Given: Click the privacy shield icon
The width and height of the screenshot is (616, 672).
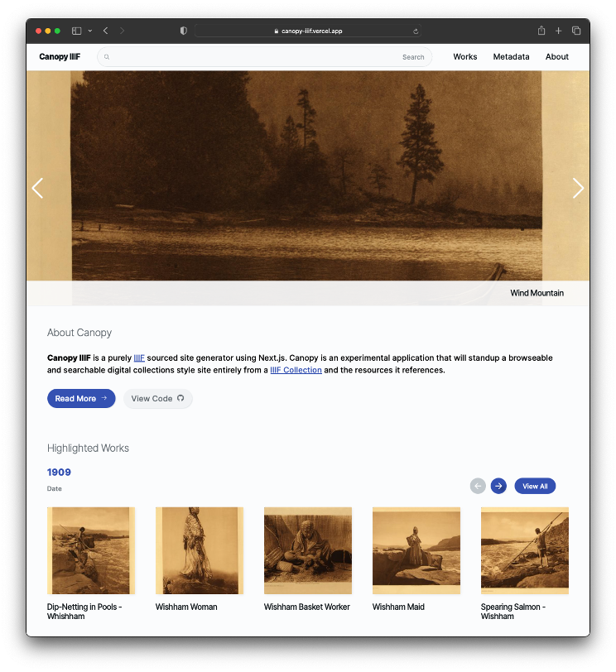Looking at the screenshot, I should (184, 31).
